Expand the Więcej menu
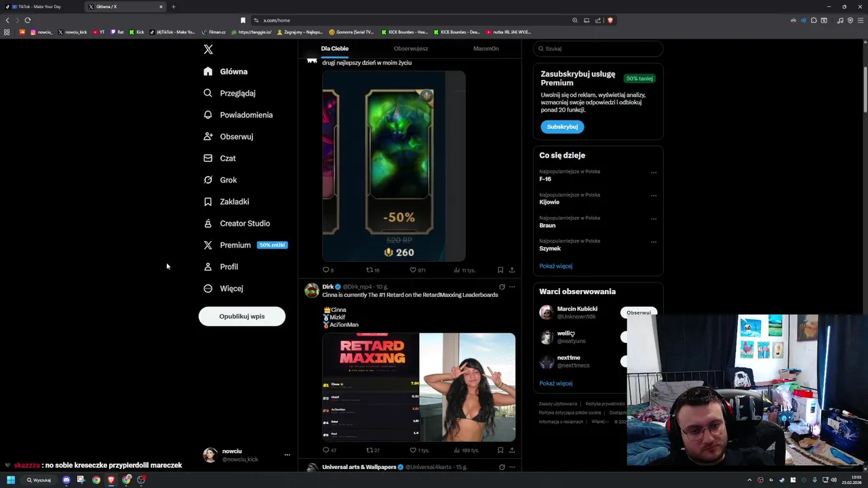868x488 pixels. [223, 288]
